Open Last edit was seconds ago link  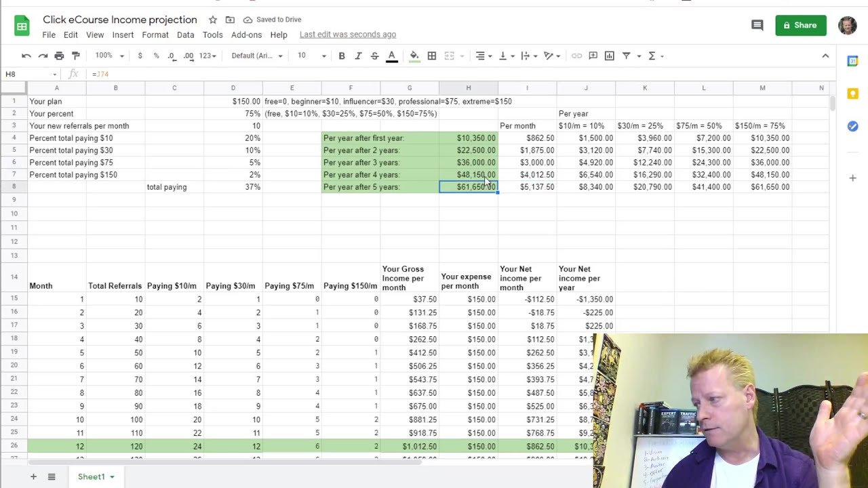[348, 35]
